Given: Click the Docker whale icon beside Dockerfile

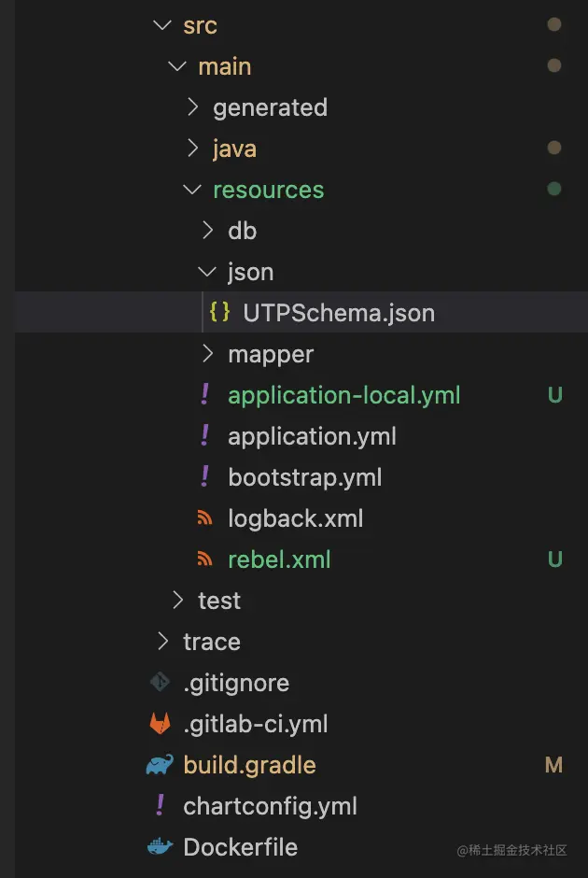Looking at the screenshot, I should pos(161,847).
